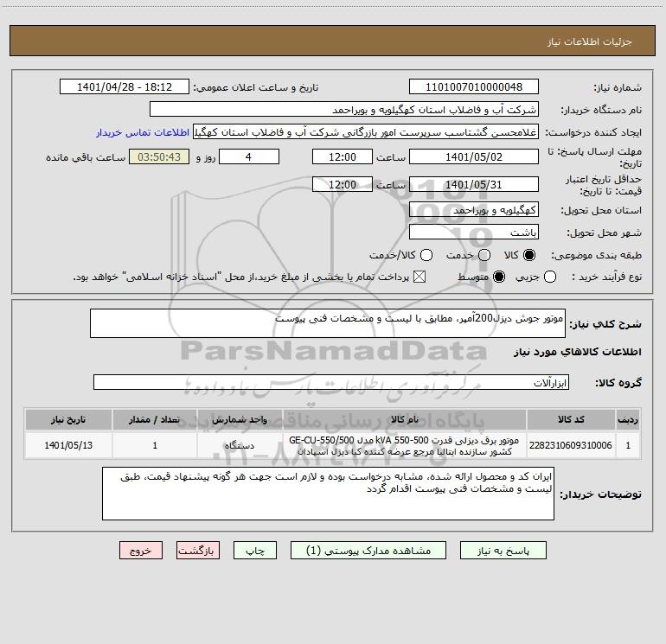Click the request creator field غلامحسن گشتاسب

[366, 132]
